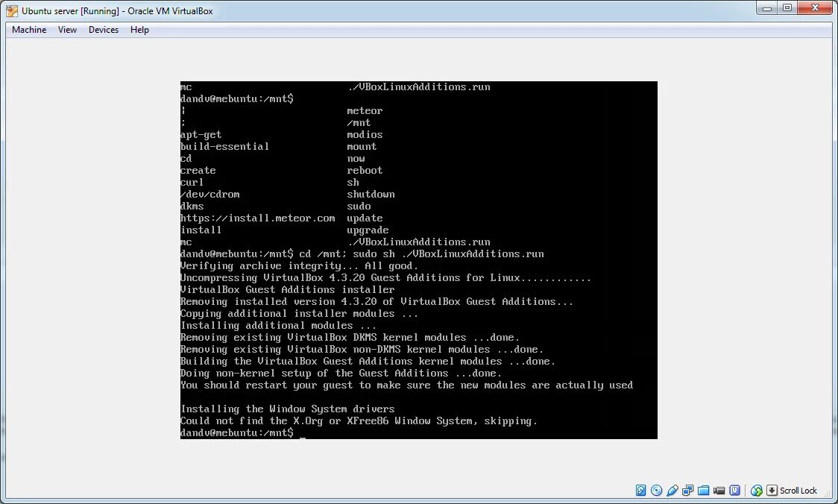The height and width of the screenshot is (504, 838).
Task: Click the 'Doing non-kernel setup' line
Action: point(341,373)
